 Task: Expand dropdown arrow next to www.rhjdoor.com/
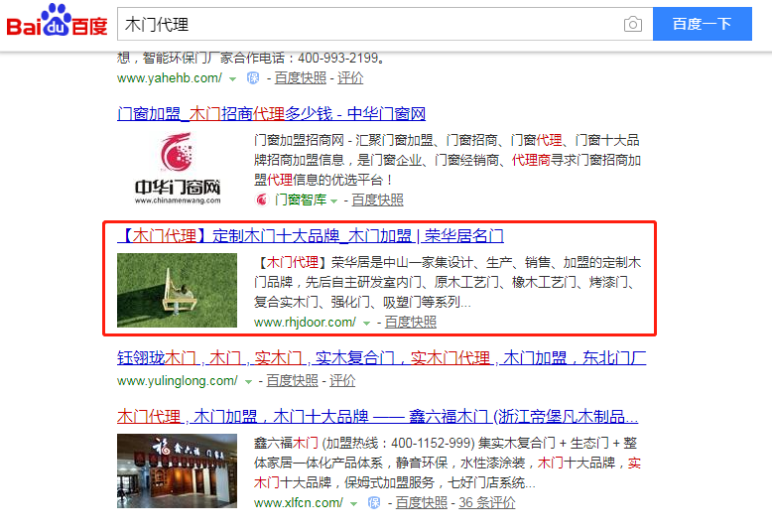pos(366,324)
